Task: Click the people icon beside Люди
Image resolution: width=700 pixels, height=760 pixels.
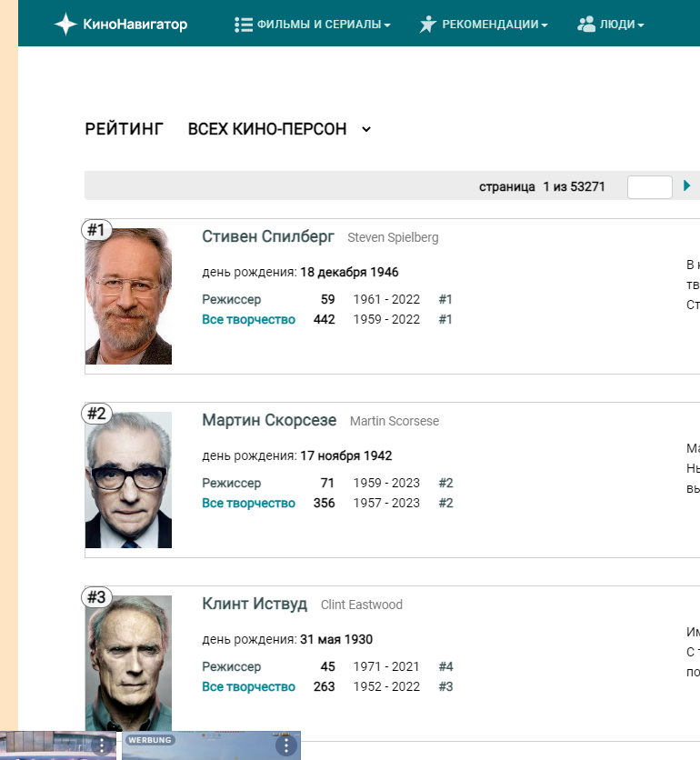Action: pyautogui.click(x=586, y=25)
